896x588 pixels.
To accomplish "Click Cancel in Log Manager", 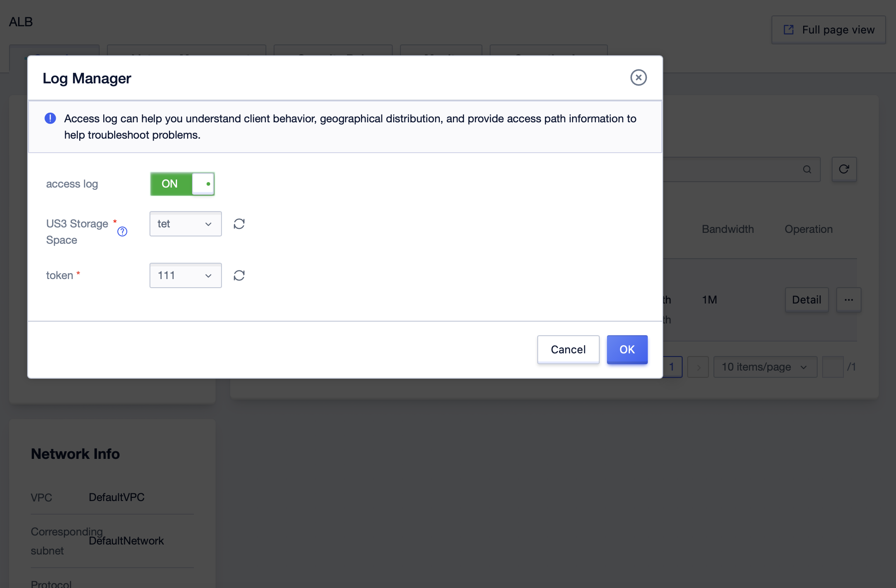I will 568,349.
